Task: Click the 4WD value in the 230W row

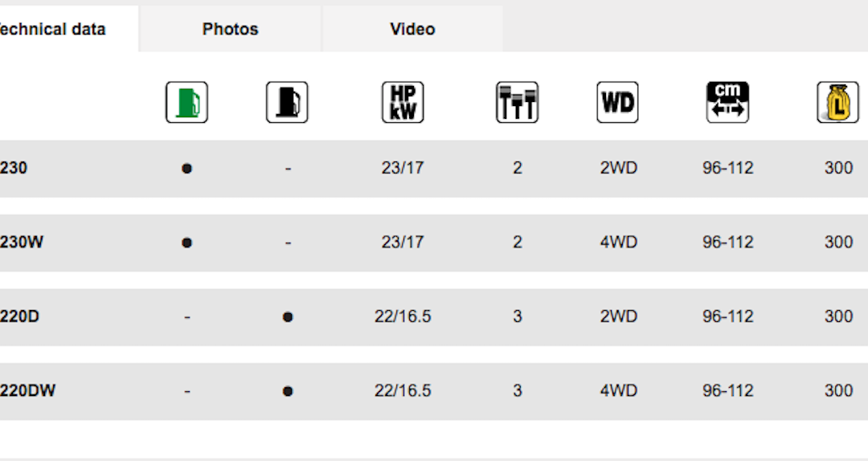Action: [x=618, y=243]
